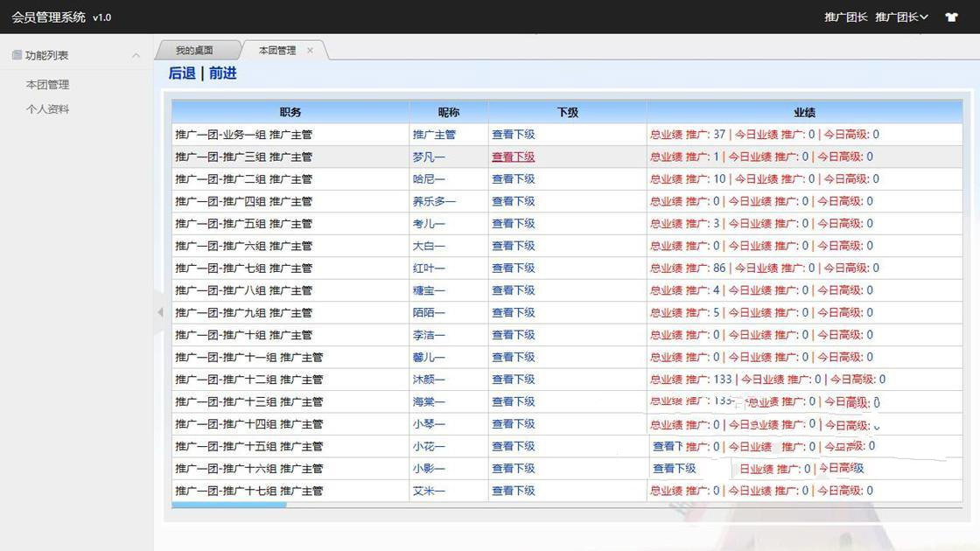Select row 推广一团-推广五组 推广主管
980x551 pixels.
pos(567,223)
